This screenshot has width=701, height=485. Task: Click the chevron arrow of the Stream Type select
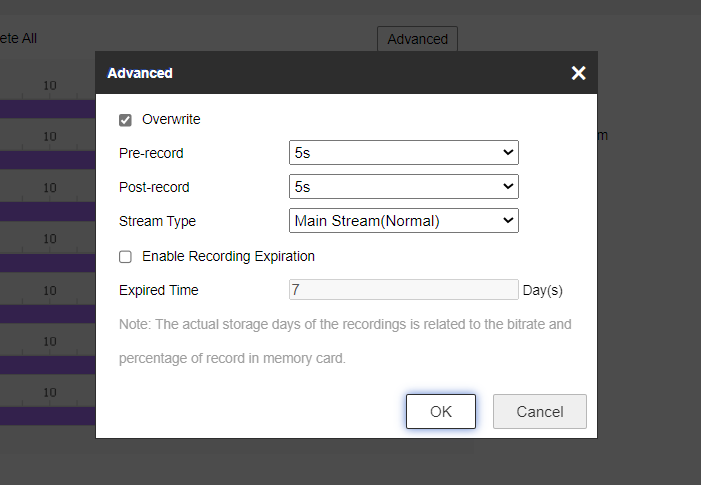click(x=508, y=221)
